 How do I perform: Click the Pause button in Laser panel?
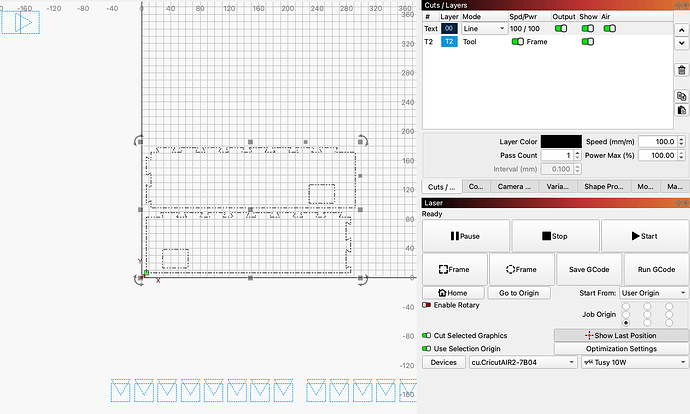466,236
